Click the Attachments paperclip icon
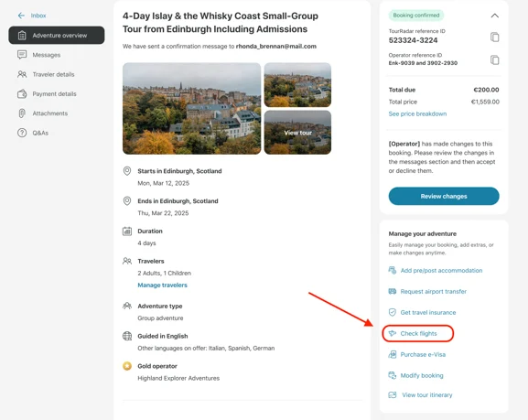528x420 pixels. (x=22, y=113)
